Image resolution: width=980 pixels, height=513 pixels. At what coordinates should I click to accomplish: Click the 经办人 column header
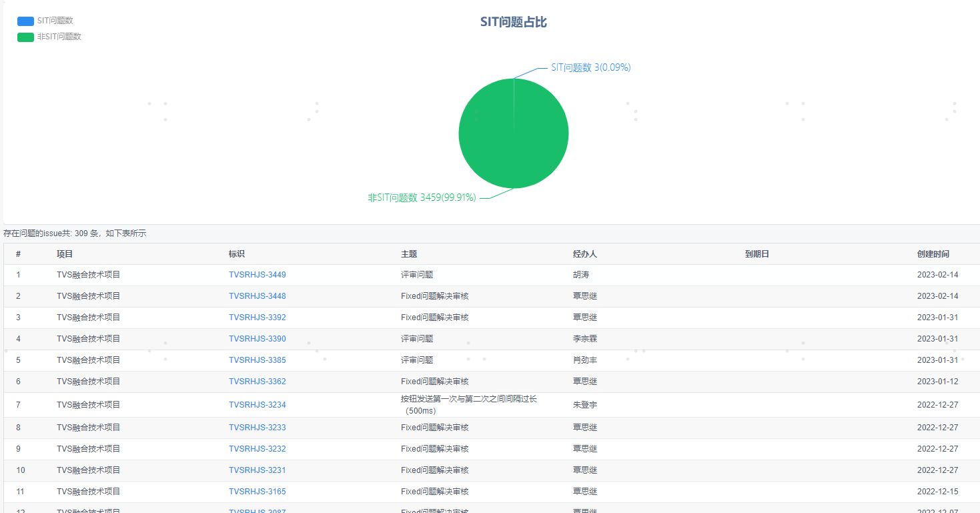click(584, 254)
